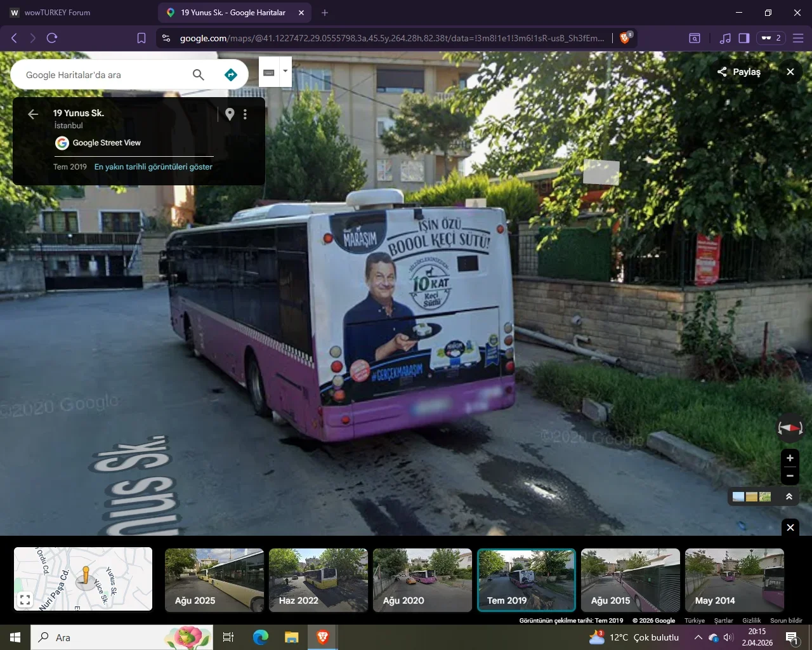
Task: Select the blue directions icon in search bar
Action: click(x=230, y=74)
